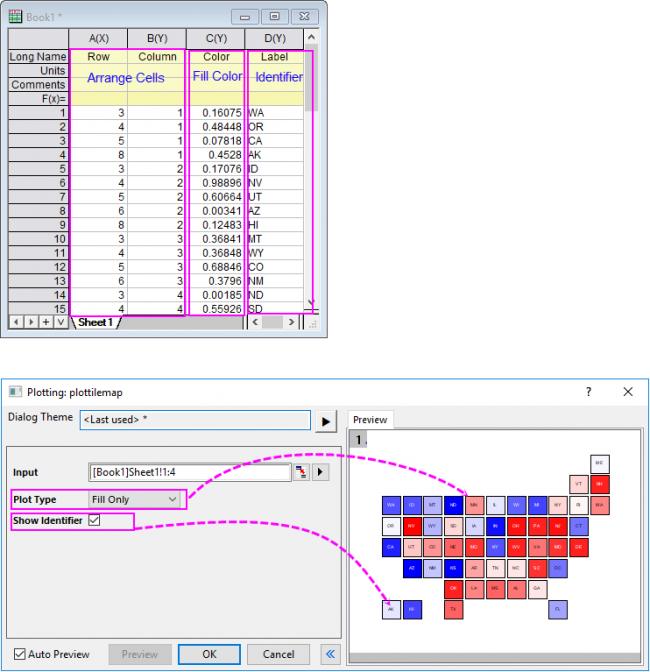Open the Dialog Theme arrow menu
Screen dimensions: 650x672
click(326, 420)
